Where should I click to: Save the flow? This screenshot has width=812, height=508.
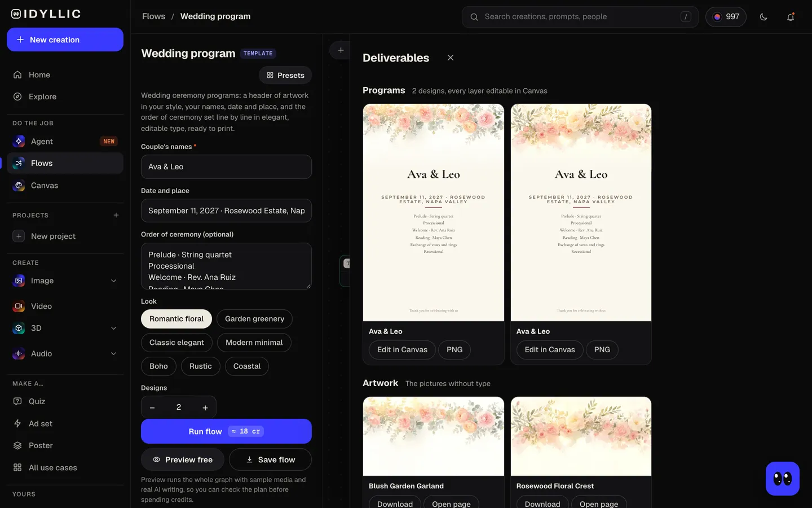tap(271, 459)
